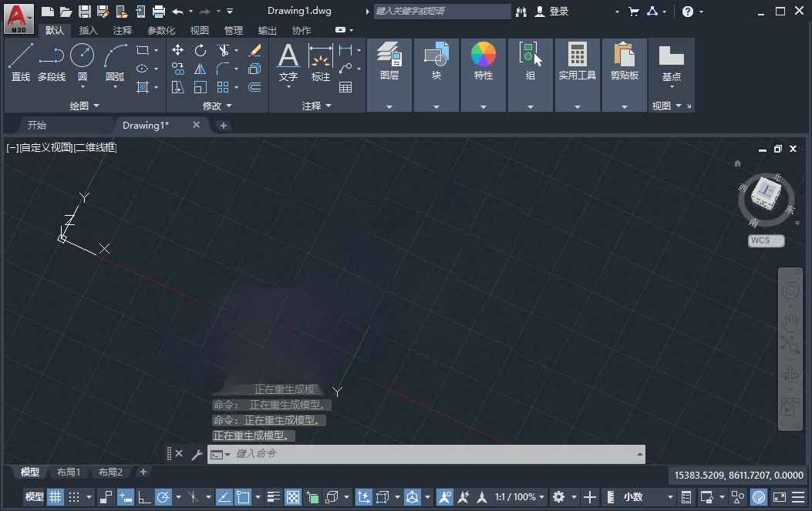Add a new drawing tab with plus
Screen dimensions: 812x511
[223, 126]
